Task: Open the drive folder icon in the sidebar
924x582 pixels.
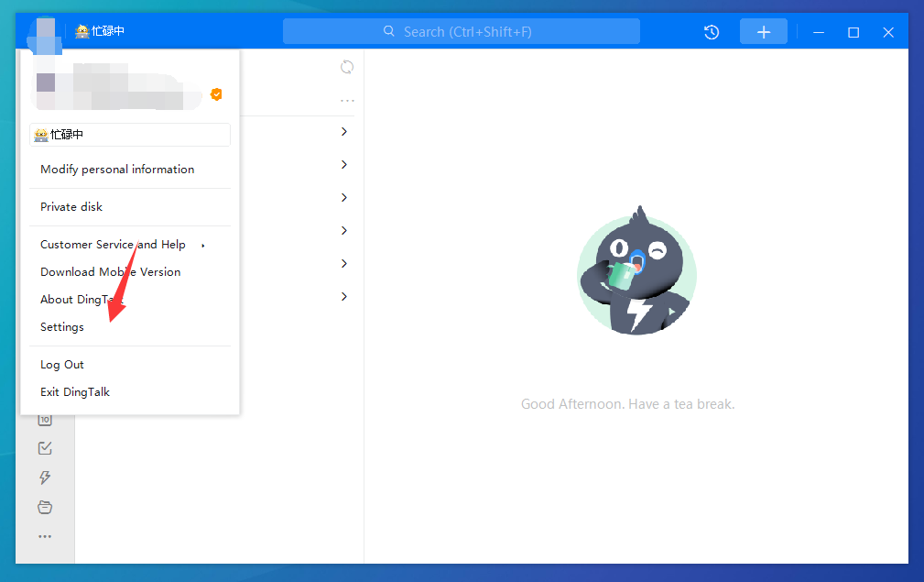Action: point(45,507)
